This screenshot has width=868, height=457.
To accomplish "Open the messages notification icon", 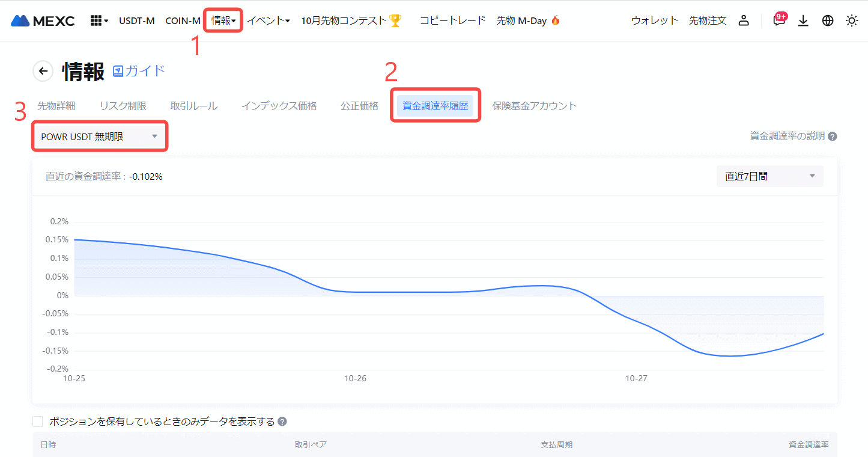I will tap(778, 21).
